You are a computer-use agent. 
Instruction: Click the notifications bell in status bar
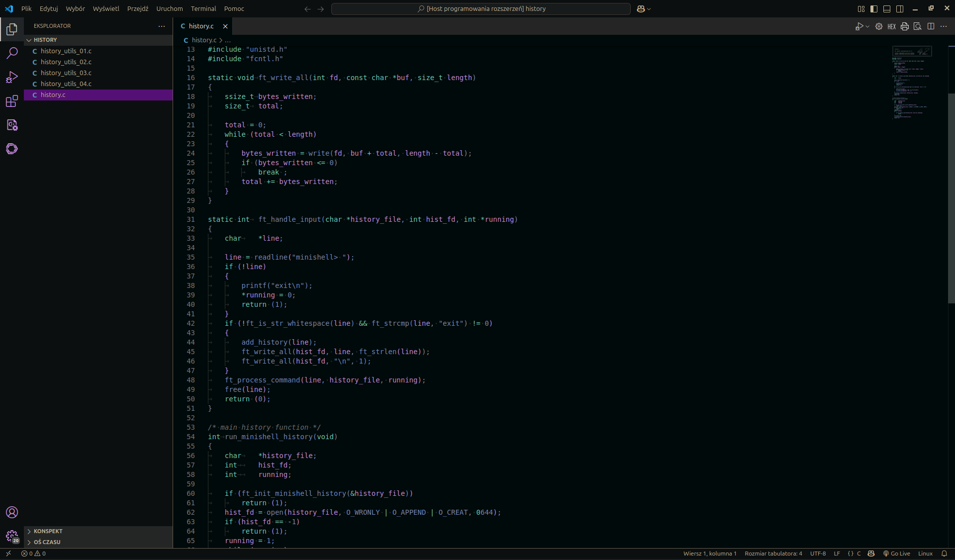(944, 554)
